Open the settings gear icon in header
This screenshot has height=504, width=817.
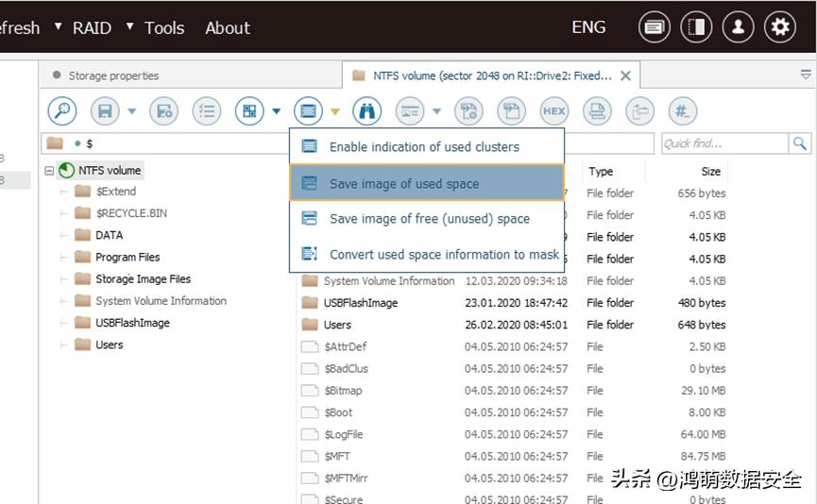click(x=780, y=27)
